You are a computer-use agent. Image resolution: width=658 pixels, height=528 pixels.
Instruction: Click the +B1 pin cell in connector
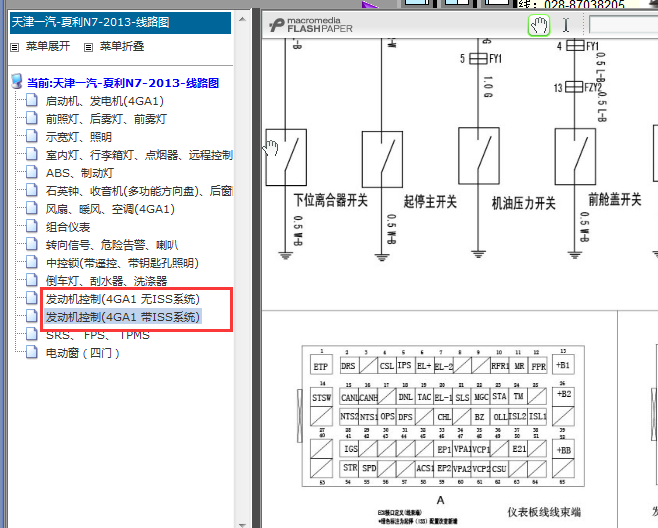pos(563,364)
